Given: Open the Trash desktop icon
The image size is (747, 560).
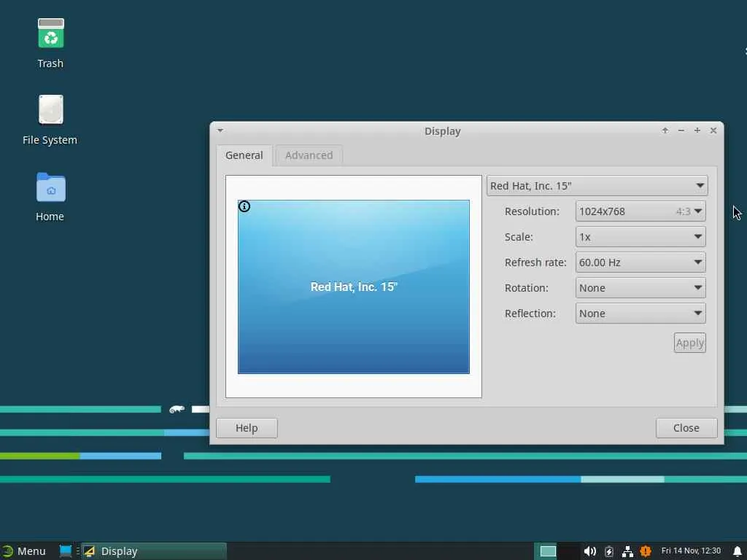Looking at the screenshot, I should 50,34.
